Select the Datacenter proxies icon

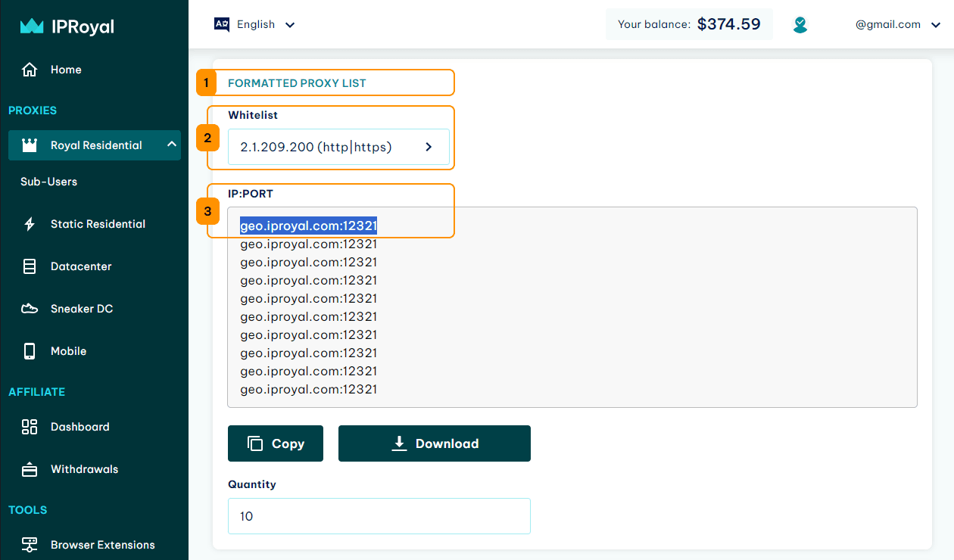click(x=29, y=266)
